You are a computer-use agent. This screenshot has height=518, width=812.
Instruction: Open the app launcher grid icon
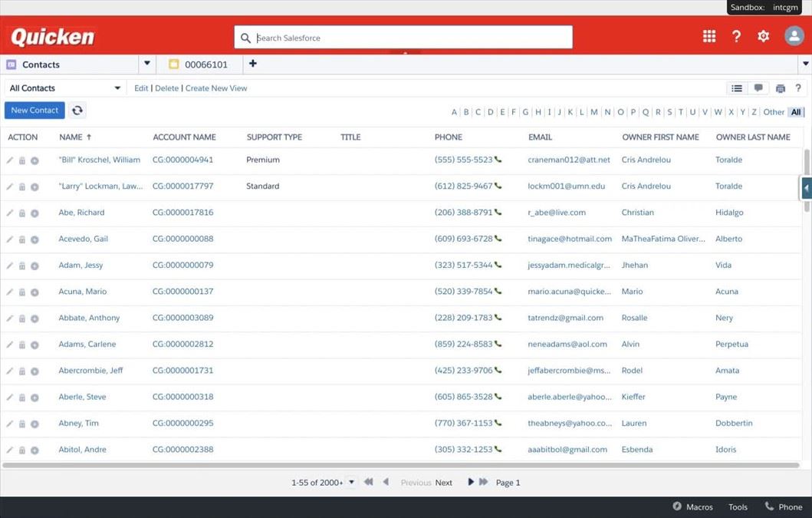coord(709,37)
